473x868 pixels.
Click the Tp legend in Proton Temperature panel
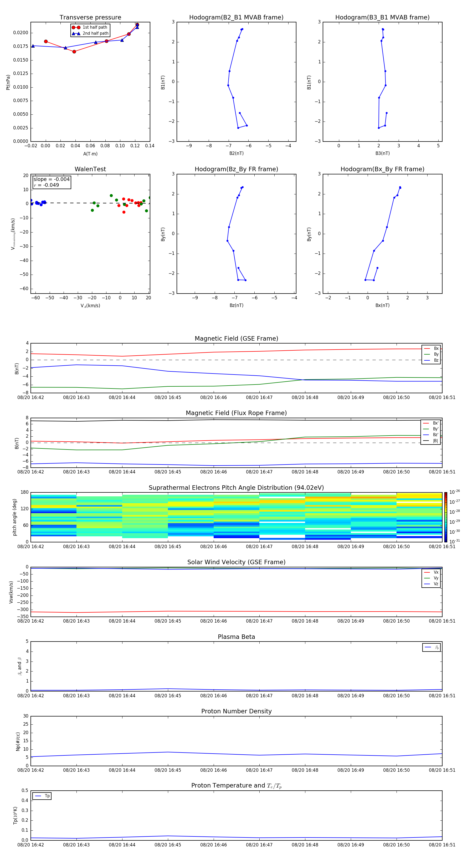tap(42, 796)
